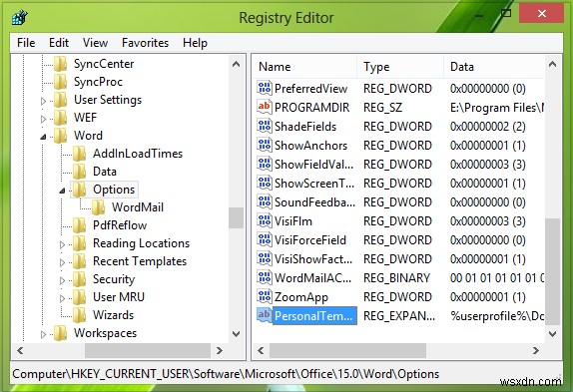
Task: Open the Edit menu
Action: [x=59, y=43]
